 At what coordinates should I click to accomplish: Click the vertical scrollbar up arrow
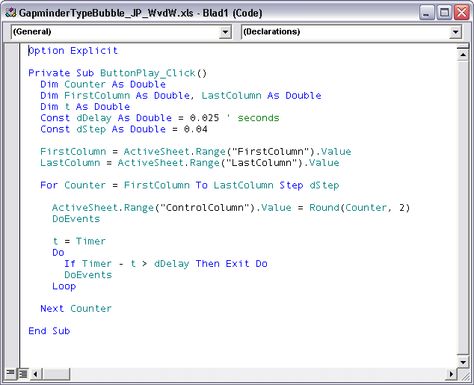pos(463,54)
